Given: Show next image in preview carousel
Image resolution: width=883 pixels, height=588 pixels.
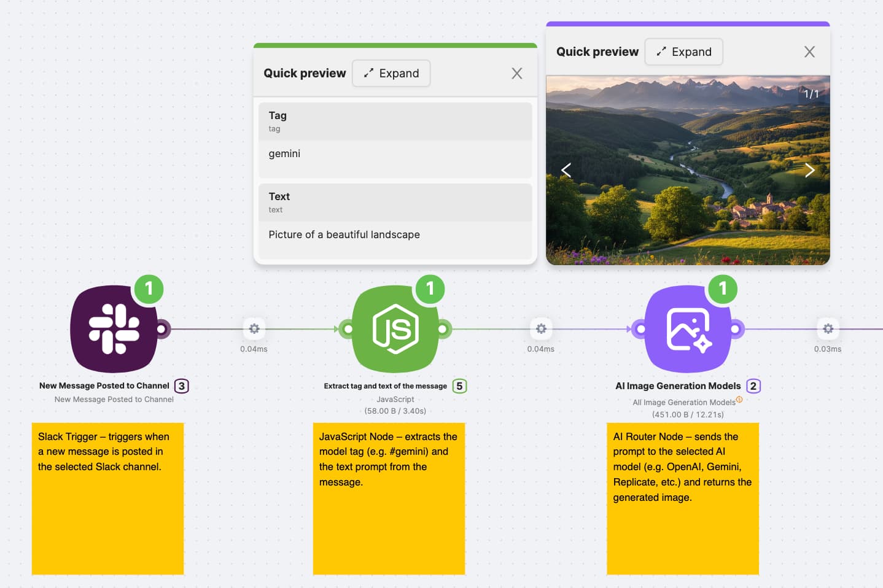Looking at the screenshot, I should [x=809, y=170].
